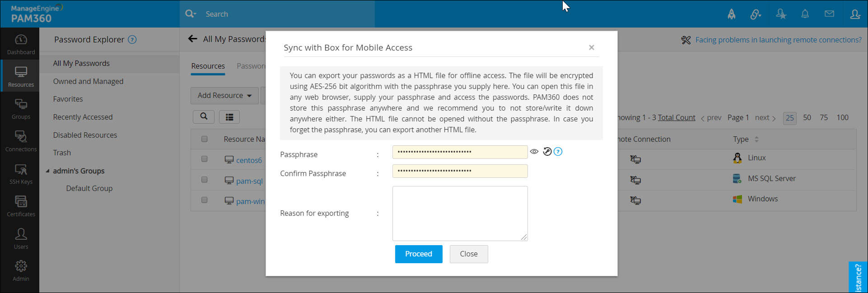This screenshot has height=293, width=868.
Task: Show passphrase using the eye icon
Action: (x=534, y=152)
